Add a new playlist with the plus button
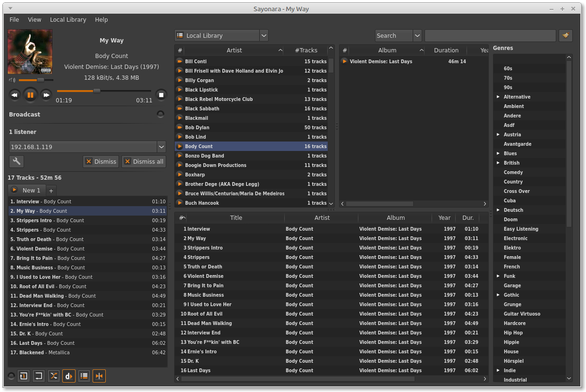586x392 pixels. (x=51, y=190)
